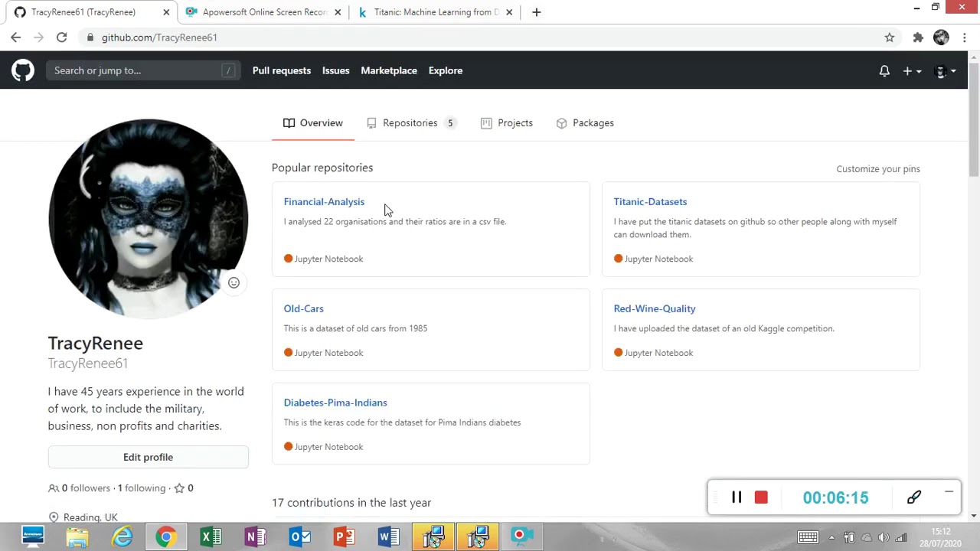Reload the page
The width and height of the screenshot is (980, 551).
click(x=62, y=37)
